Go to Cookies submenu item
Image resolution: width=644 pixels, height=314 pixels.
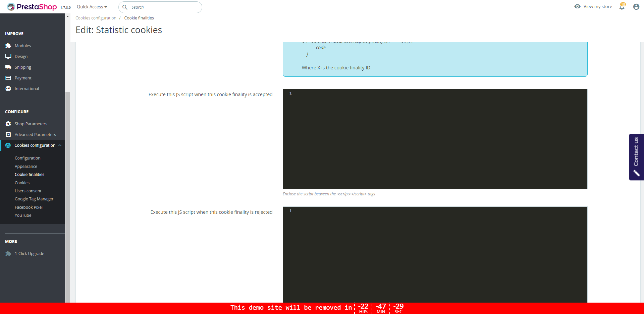tap(22, 183)
